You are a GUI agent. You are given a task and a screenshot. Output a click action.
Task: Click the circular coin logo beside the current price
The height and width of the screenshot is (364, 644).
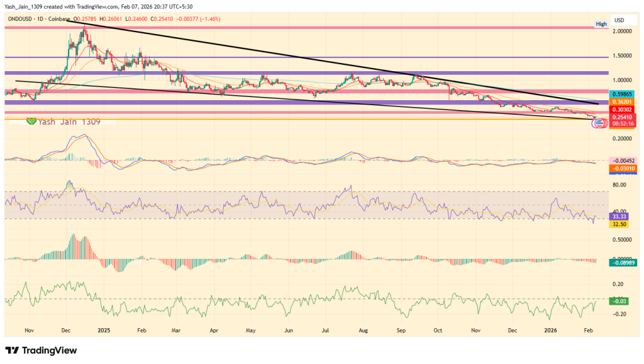[x=600, y=123]
